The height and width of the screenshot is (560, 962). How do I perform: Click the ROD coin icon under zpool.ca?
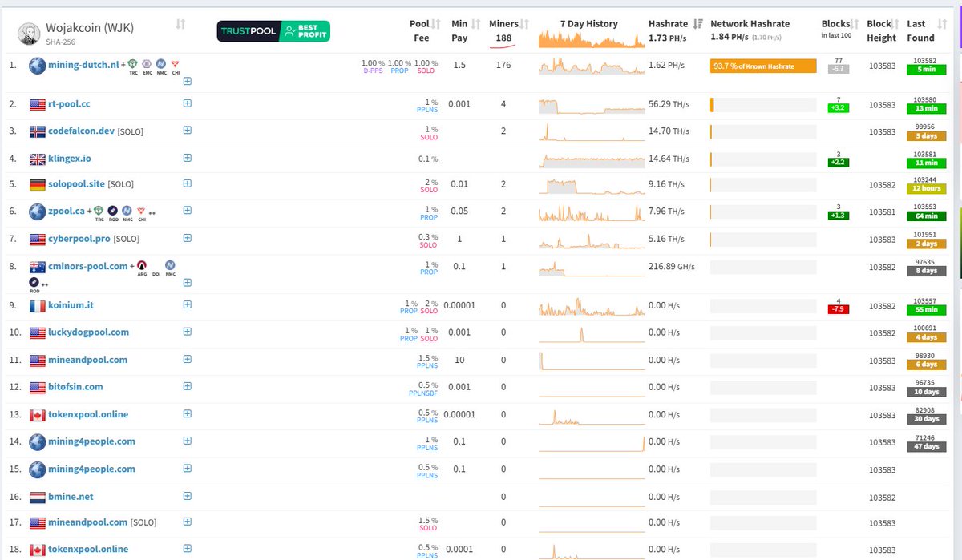[x=113, y=210]
